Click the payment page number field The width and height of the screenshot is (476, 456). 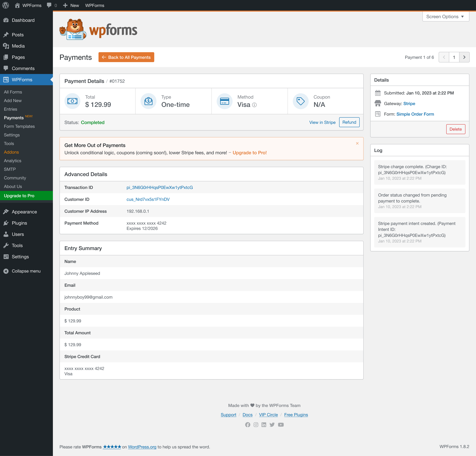[454, 57]
